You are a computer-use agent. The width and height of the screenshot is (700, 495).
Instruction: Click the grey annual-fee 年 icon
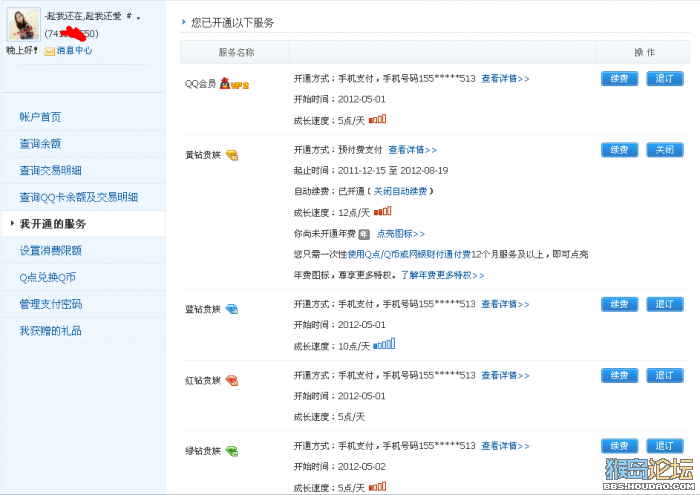point(364,234)
